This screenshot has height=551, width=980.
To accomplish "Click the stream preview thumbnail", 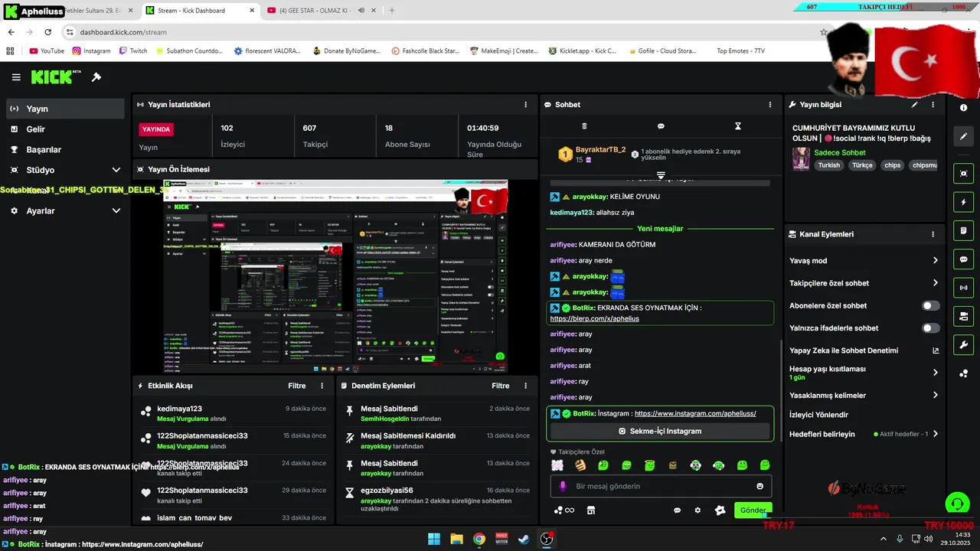I will (335, 277).
